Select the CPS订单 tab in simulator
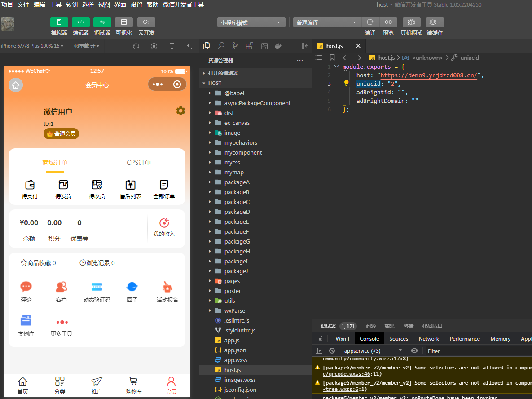This screenshot has height=399, width=532. click(139, 163)
